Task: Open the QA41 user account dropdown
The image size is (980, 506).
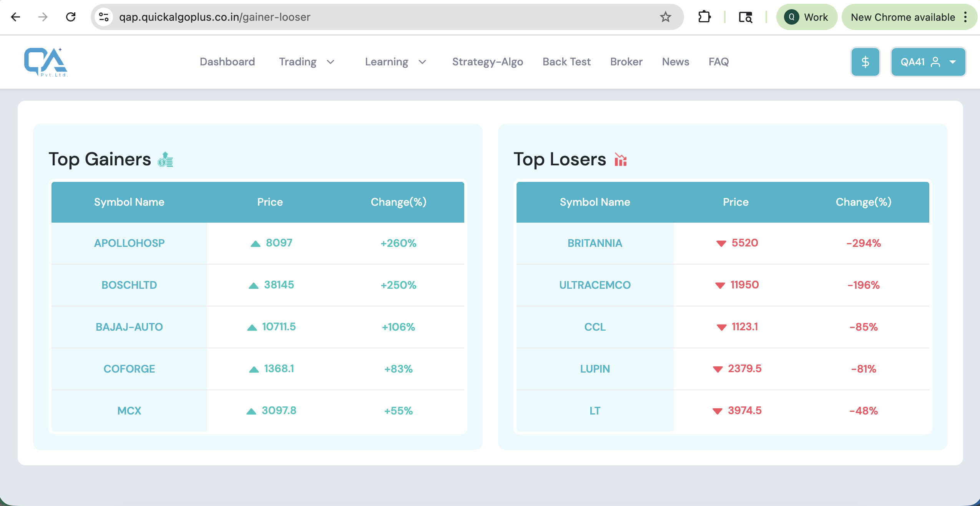Action: (x=928, y=62)
